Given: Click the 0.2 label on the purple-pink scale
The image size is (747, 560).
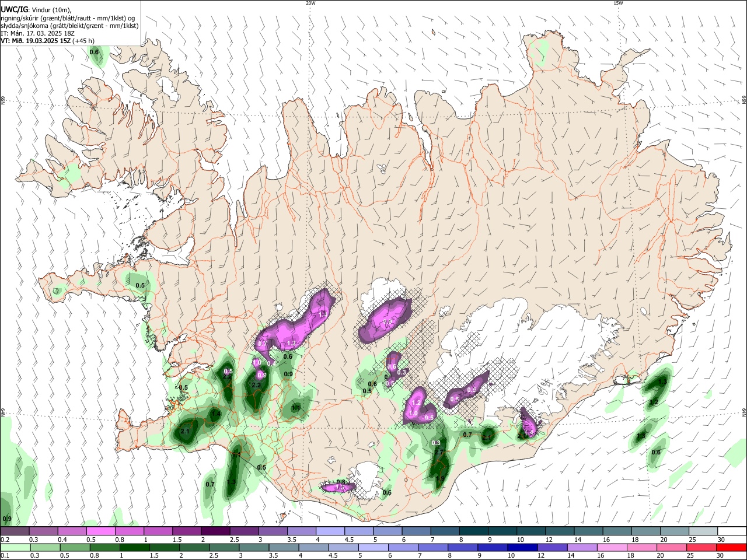Looking at the screenshot, I should tap(4, 540).
